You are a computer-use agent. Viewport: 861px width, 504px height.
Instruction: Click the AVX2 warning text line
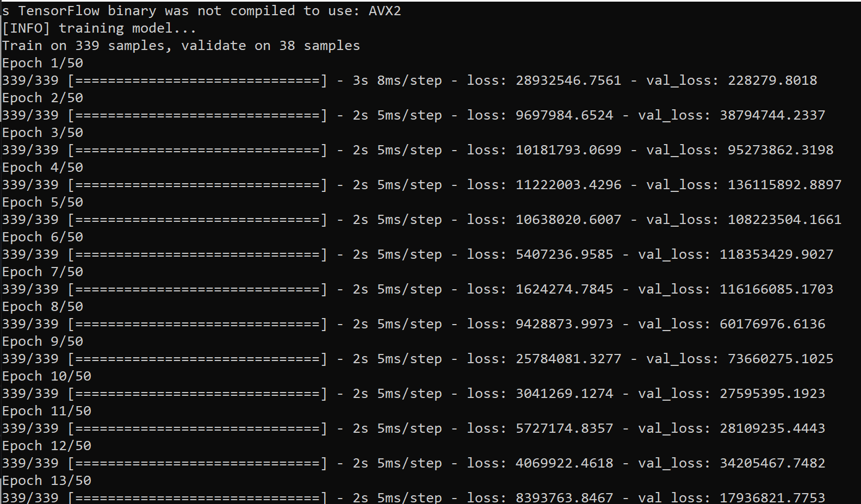(x=202, y=11)
